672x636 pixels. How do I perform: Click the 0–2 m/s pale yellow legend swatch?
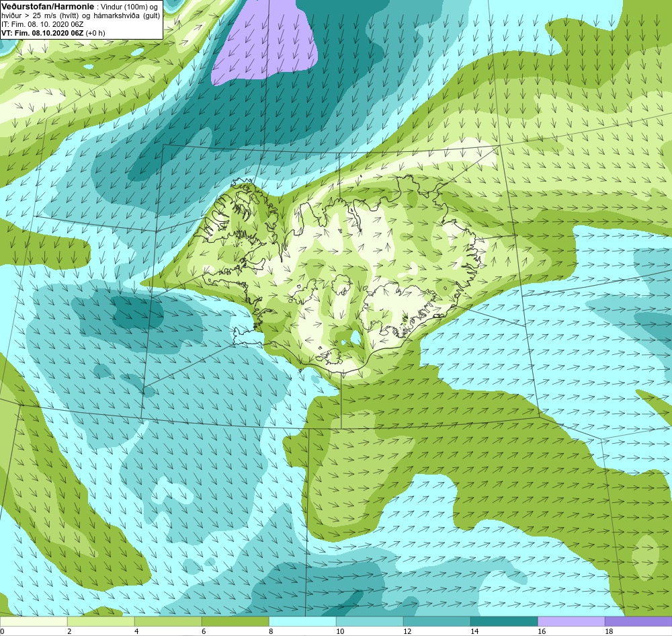34,621
